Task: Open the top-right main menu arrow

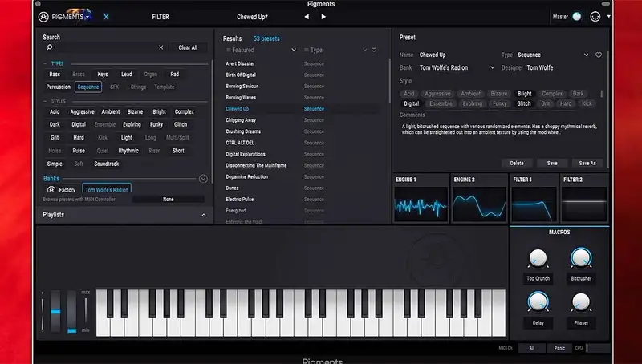Action: pos(609,17)
